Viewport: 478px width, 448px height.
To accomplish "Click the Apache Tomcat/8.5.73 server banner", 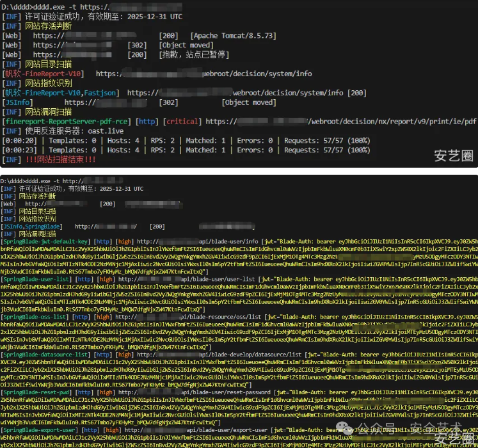I will click(x=233, y=36).
